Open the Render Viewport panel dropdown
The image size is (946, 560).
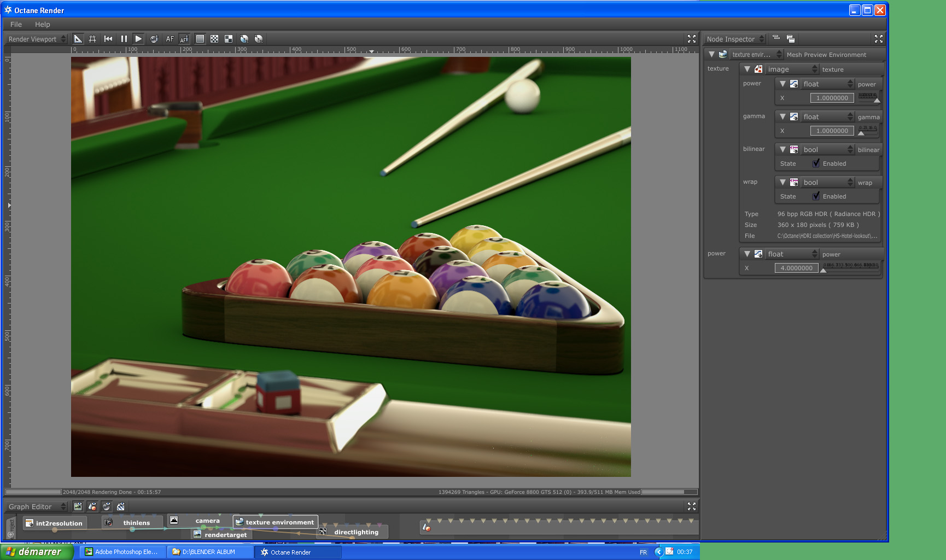pos(37,39)
